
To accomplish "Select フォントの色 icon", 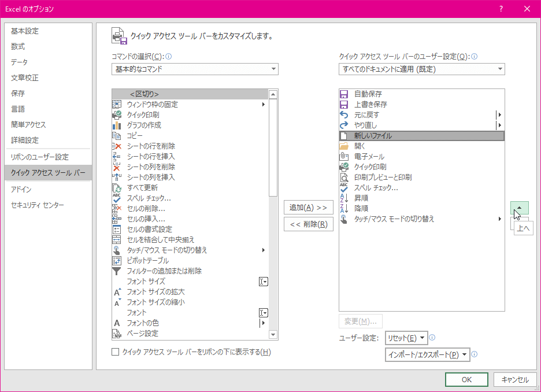I will (x=117, y=323).
